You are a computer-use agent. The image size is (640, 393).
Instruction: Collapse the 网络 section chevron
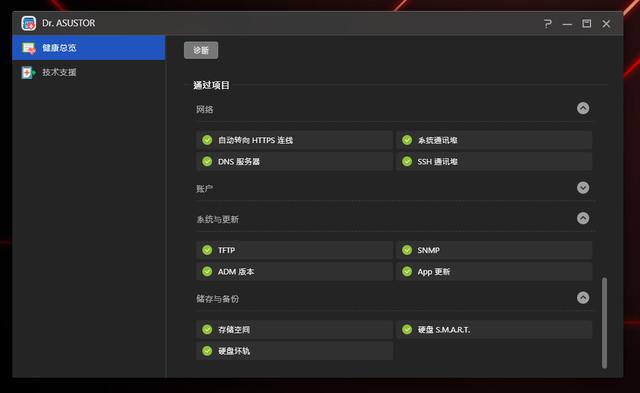pos(583,108)
